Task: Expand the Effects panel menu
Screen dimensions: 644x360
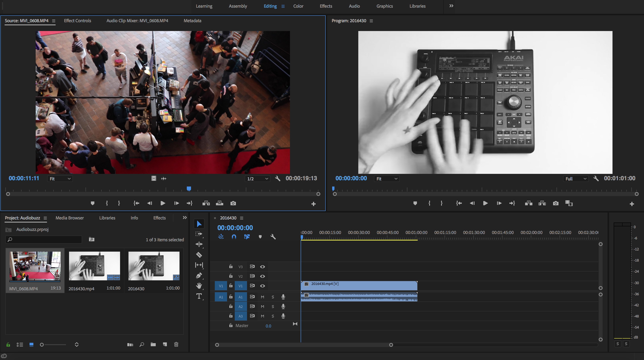Action: 185,217
